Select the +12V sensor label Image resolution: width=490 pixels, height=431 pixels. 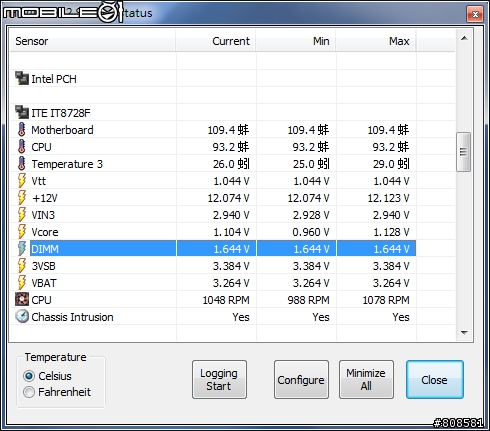45,198
